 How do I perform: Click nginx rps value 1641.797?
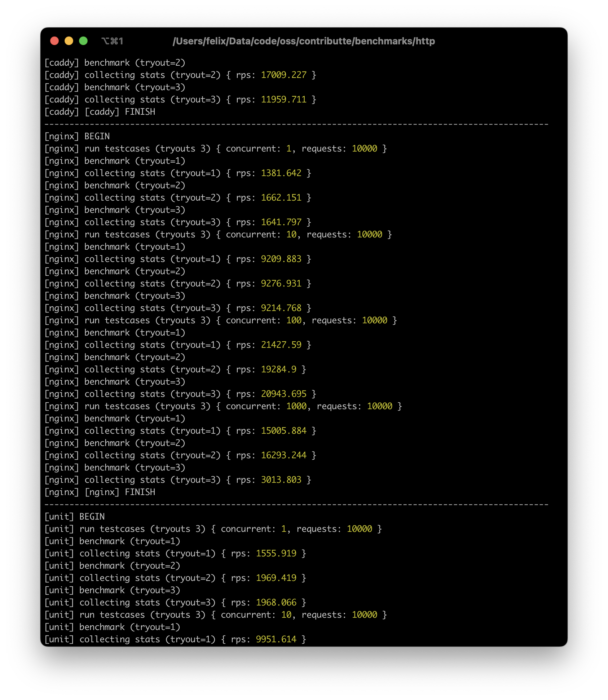pos(281,222)
